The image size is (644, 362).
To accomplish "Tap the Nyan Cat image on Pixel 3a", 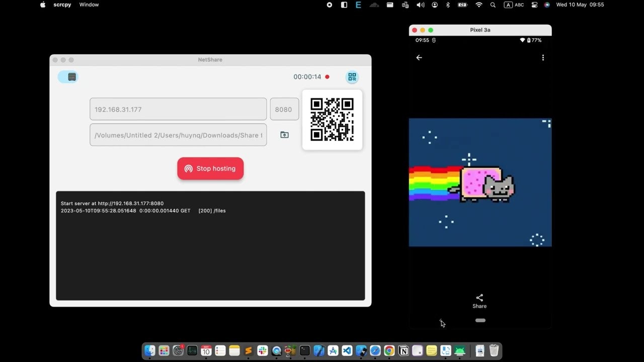I will pos(480,183).
